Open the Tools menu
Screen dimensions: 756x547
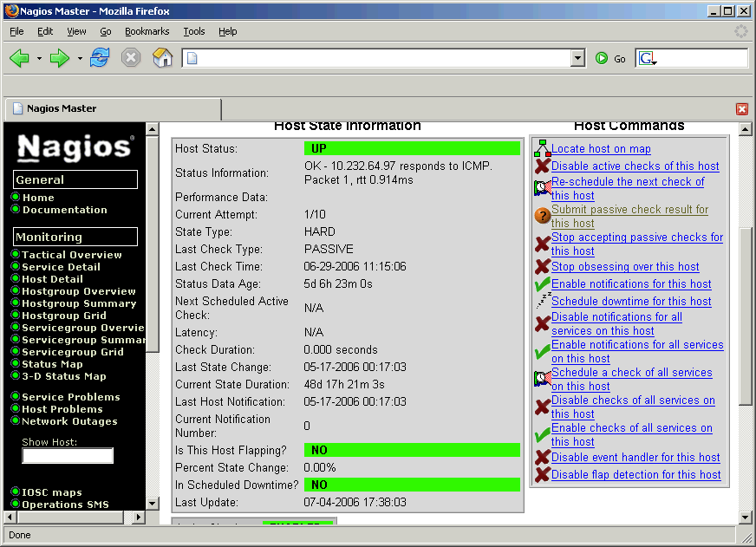[194, 31]
